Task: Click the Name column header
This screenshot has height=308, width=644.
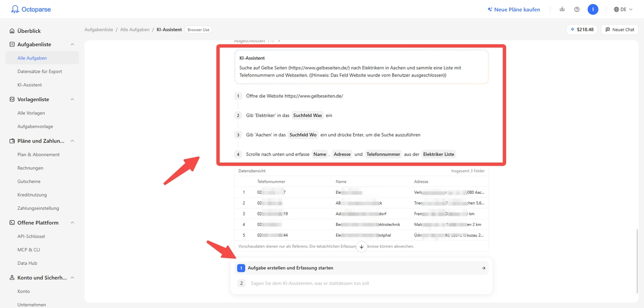Action: pos(341,181)
